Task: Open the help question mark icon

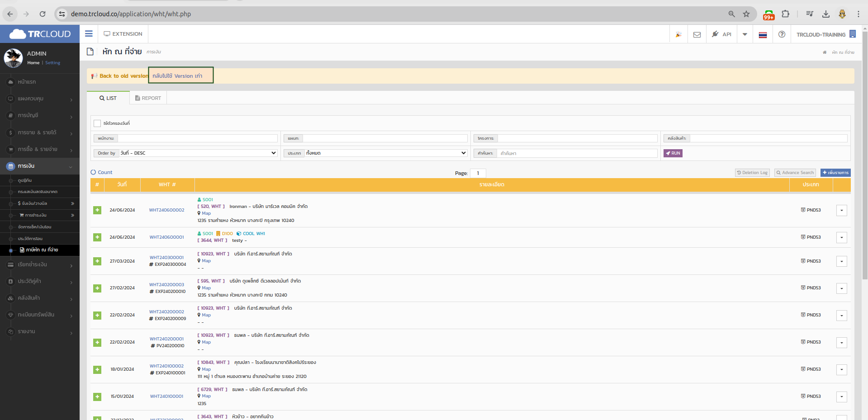Action: click(782, 34)
